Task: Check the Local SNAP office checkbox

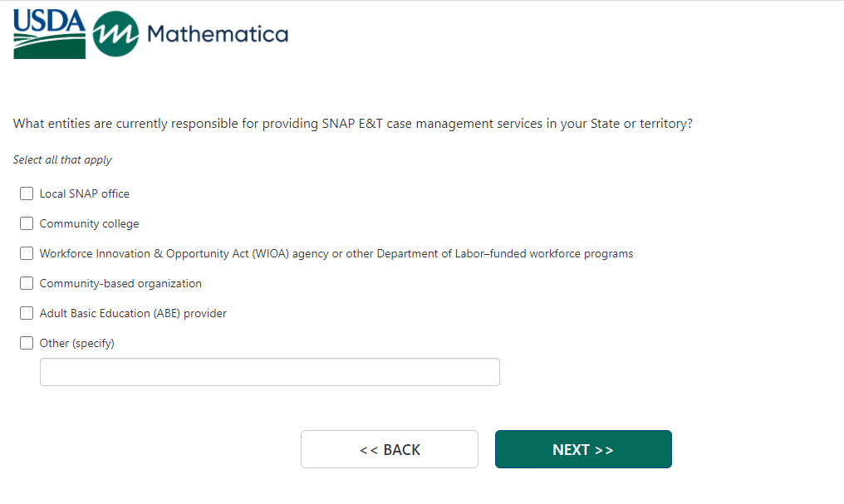Action: pyautogui.click(x=27, y=193)
